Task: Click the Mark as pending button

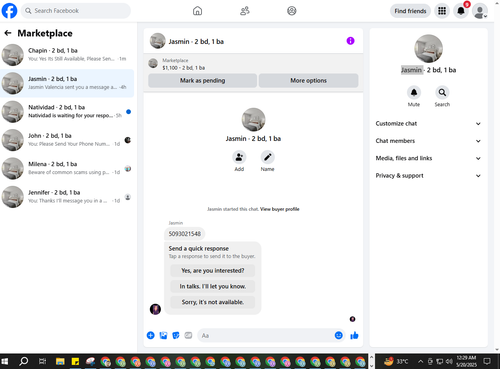Action: [202, 80]
